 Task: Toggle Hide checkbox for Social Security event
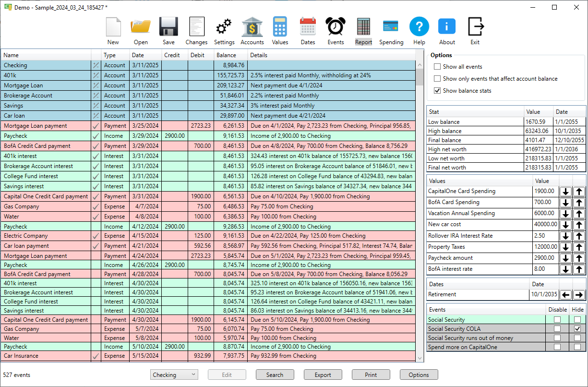[x=577, y=320]
